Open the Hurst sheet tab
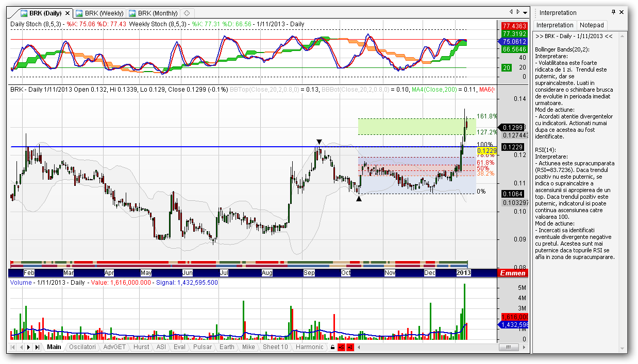 141,347
